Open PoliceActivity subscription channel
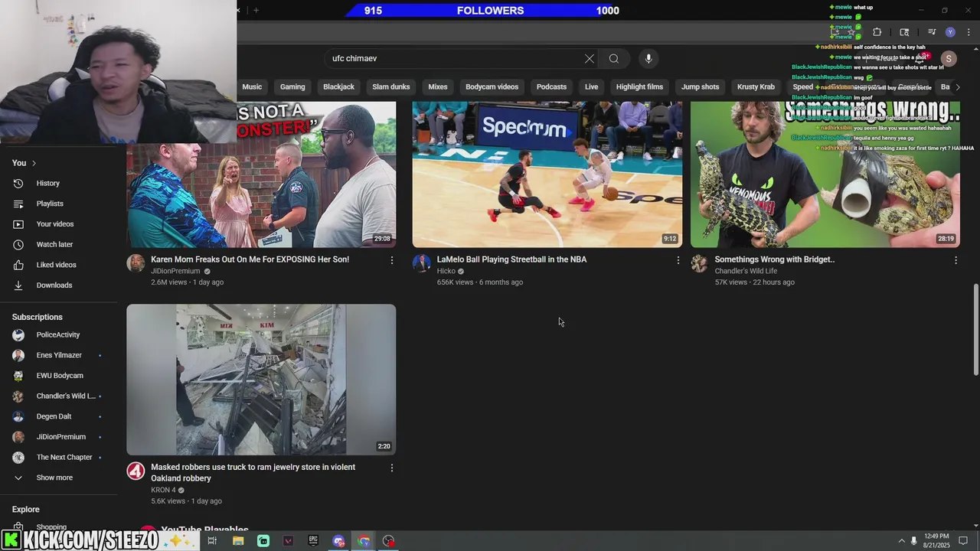Screen dimensions: 980x551 click(59, 335)
